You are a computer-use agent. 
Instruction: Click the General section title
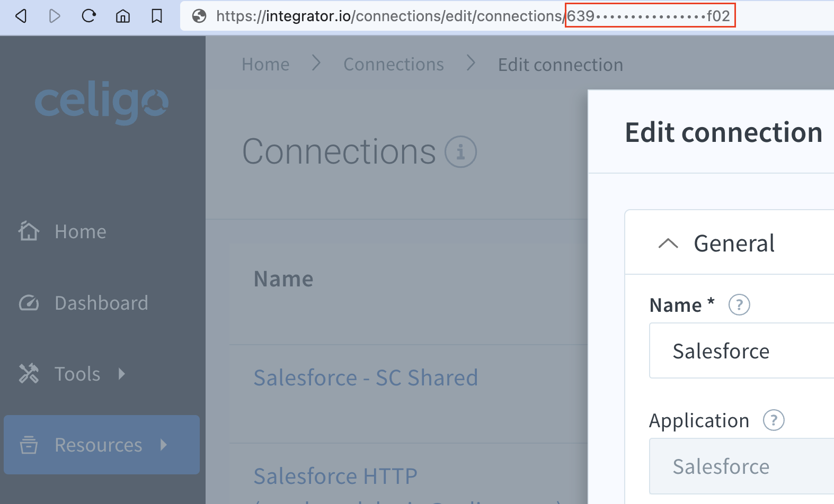click(734, 244)
